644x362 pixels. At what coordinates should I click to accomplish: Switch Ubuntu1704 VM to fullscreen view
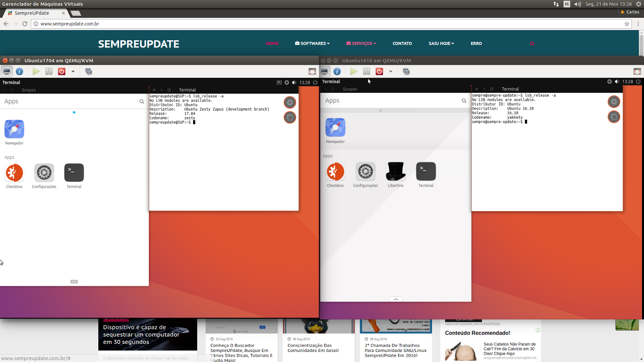[312, 72]
